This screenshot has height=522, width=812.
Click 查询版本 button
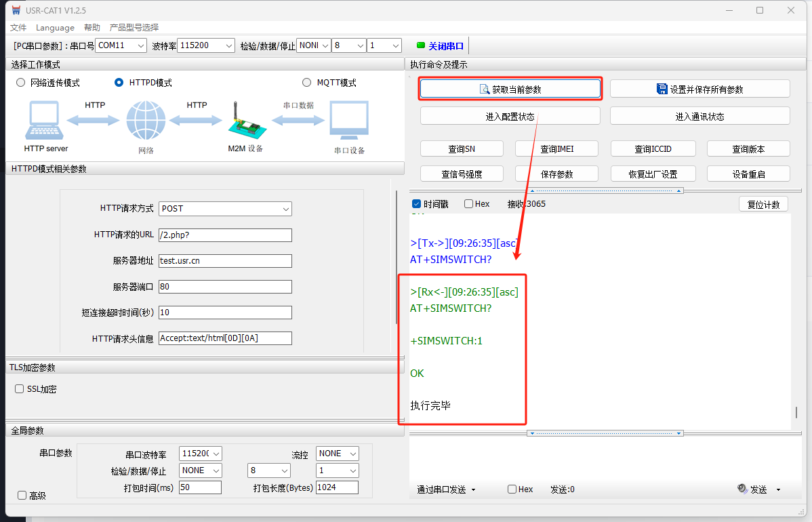(x=748, y=148)
